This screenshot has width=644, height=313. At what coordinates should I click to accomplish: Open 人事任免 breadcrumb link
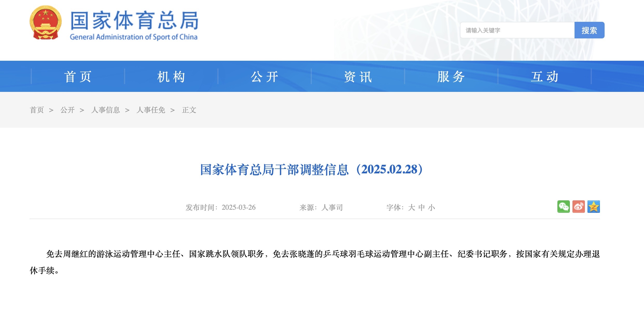coord(151,110)
